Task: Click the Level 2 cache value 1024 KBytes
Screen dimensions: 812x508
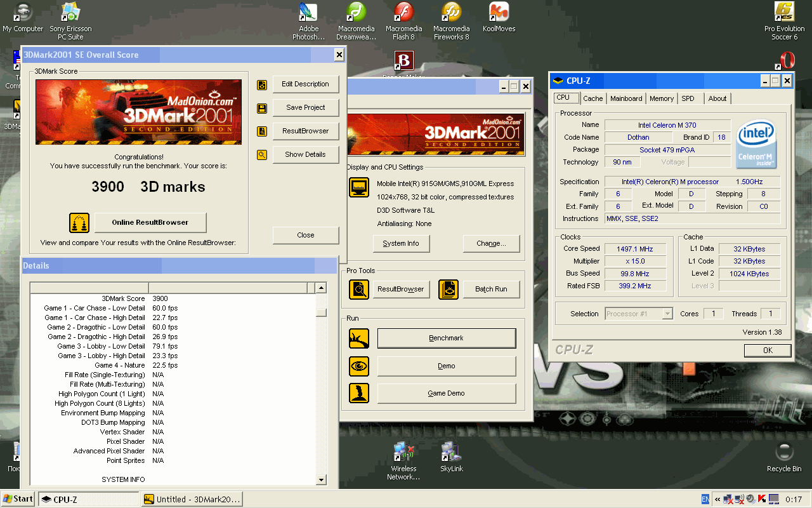Action: point(750,274)
